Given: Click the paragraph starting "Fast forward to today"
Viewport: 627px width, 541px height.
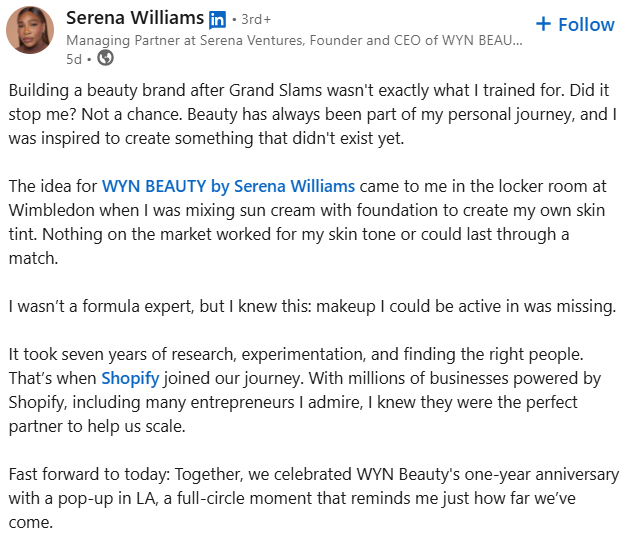Looking at the screenshot, I should [x=310, y=498].
